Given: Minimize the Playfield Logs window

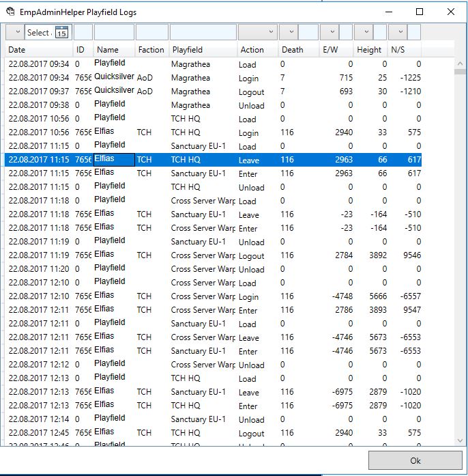Looking at the screenshot, I should pos(389,12).
